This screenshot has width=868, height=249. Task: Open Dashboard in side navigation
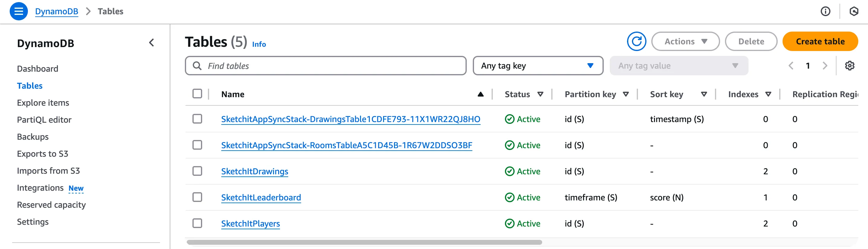click(37, 69)
